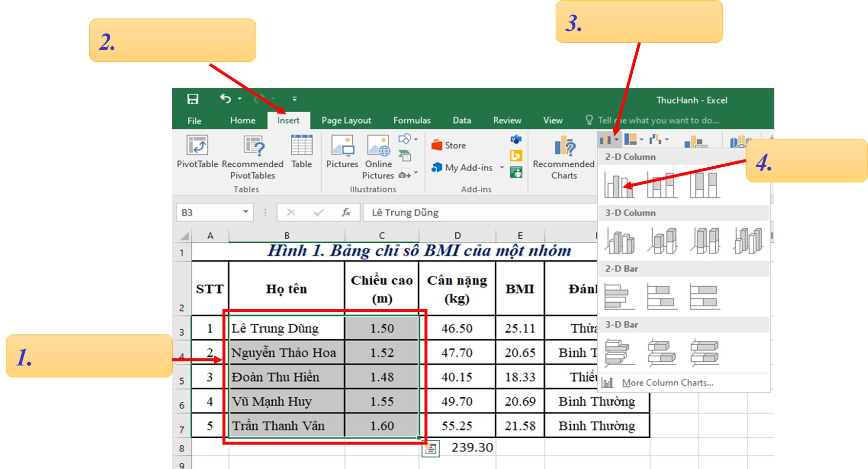Click cell Nguyễn Thảo Hoa

pyautogui.click(x=286, y=352)
